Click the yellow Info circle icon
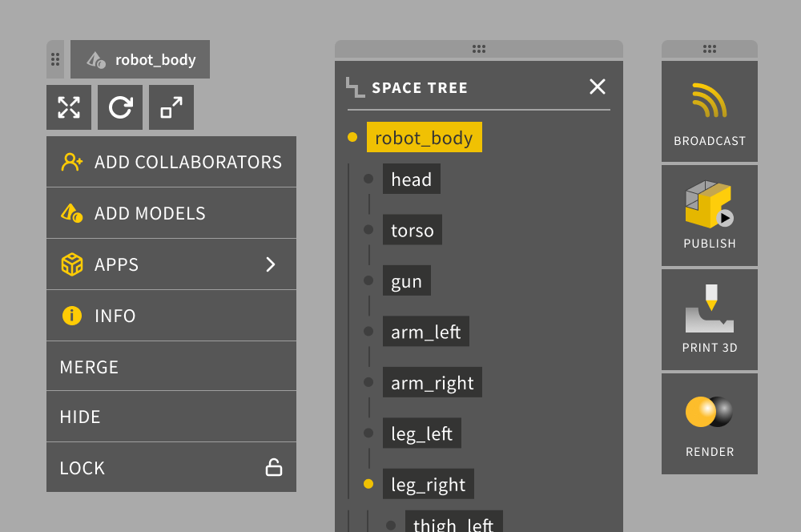 pyautogui.click(x=71, y=316)
